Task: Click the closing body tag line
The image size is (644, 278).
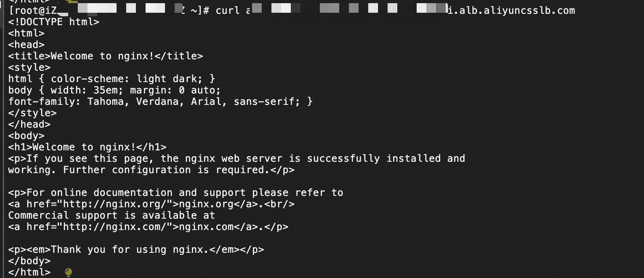Action: point(29,261)
